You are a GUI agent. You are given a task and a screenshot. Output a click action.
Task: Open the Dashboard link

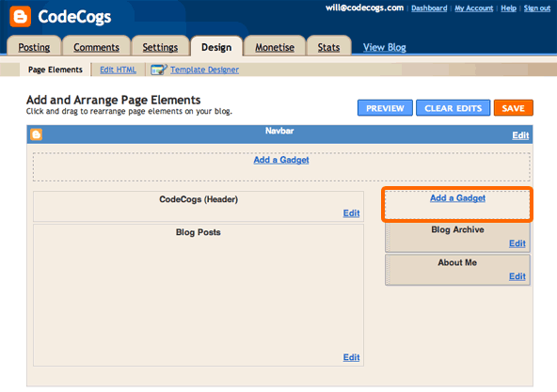tap(429, 8)
